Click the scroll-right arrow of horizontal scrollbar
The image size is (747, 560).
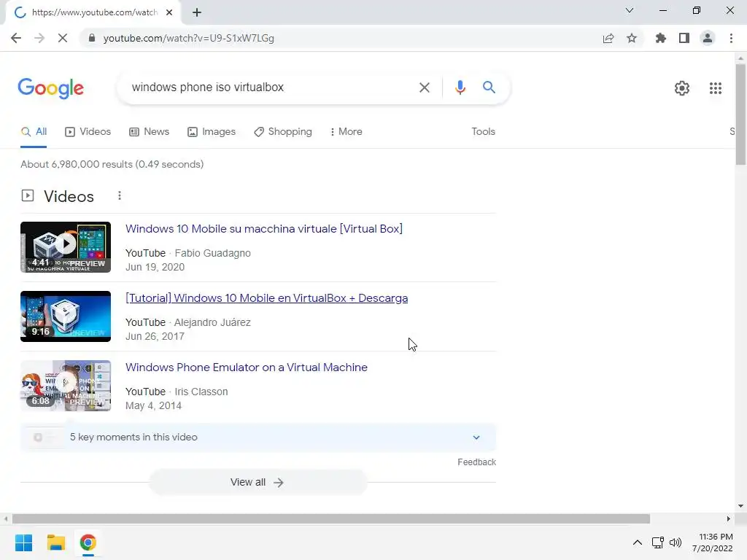click(728, 518)
